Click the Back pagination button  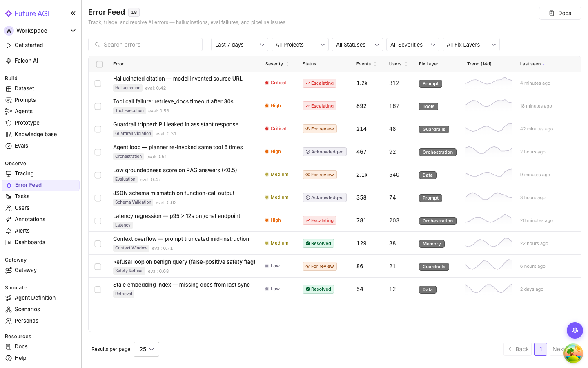coord(518,349)
